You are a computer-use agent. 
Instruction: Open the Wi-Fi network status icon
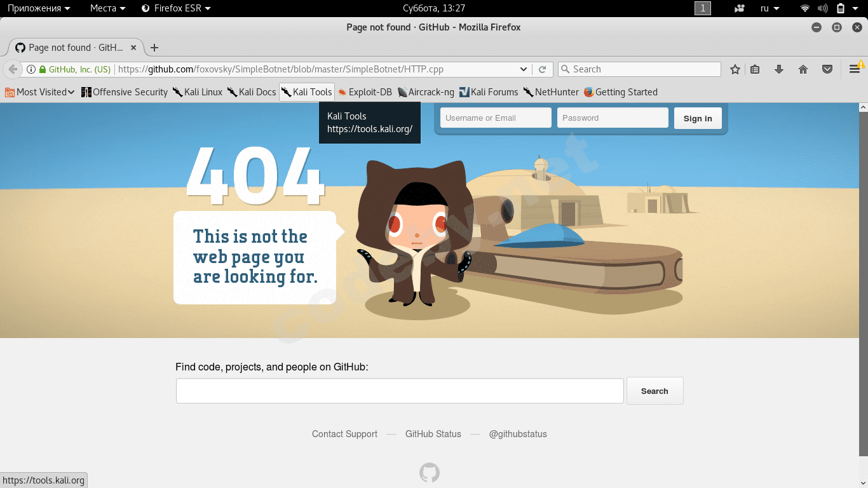click(805, 8)
